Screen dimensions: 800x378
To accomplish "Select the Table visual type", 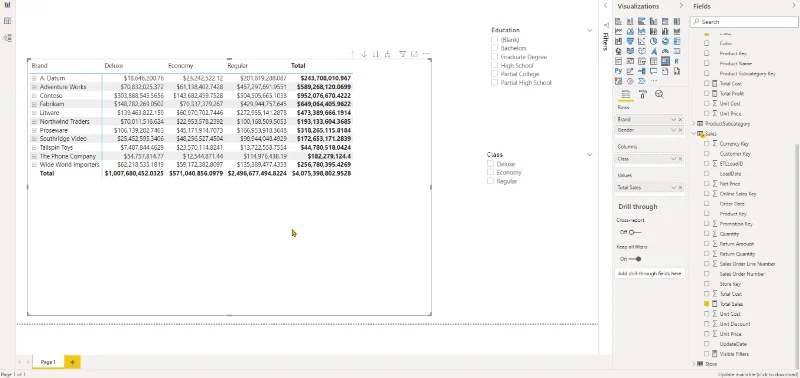I will [653, 61].
